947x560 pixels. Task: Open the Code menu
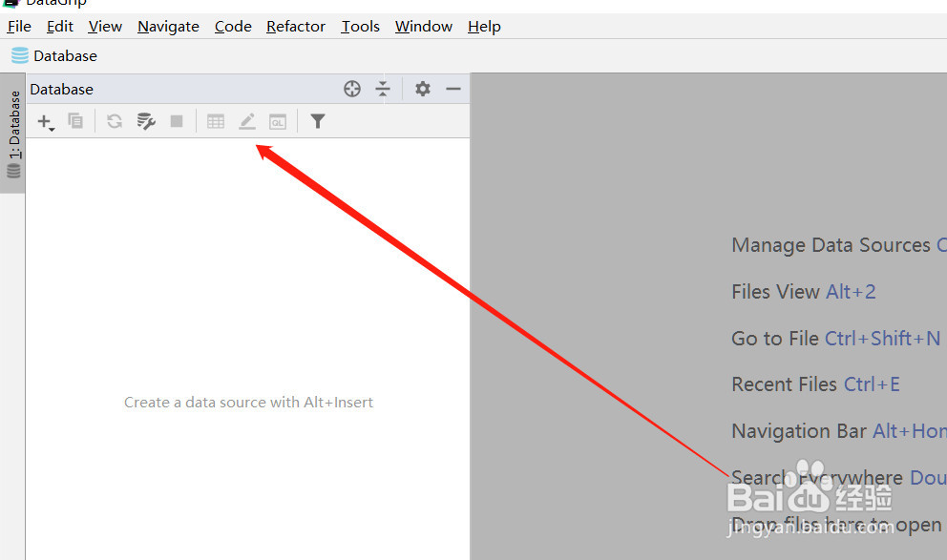pos(233,27)
